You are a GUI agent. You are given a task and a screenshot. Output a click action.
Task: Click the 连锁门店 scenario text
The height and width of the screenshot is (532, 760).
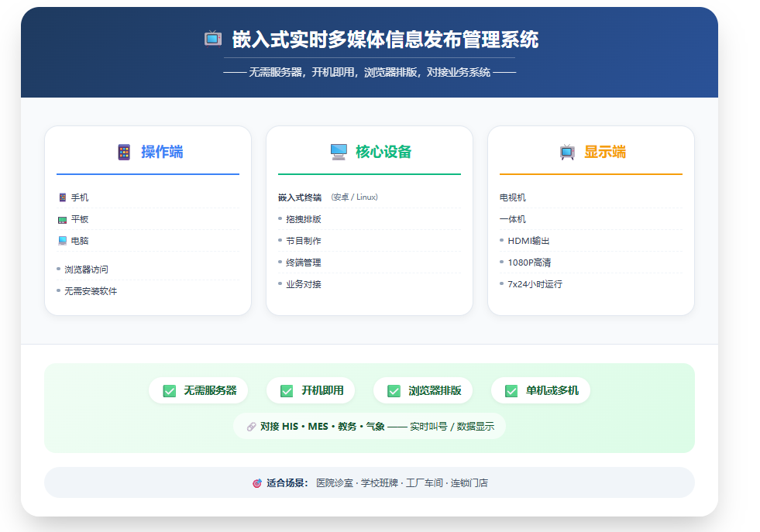(x=469, y=483)
